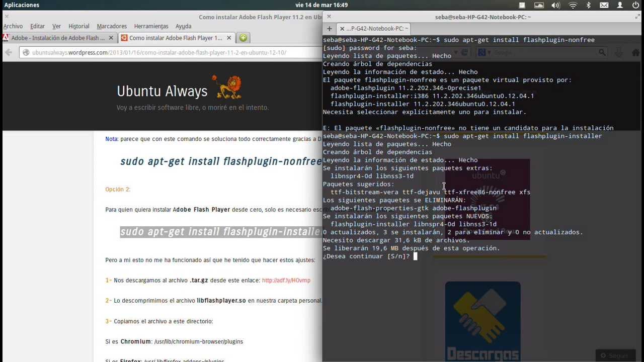The height and width of the screenshot is (362, 644).
Task: Open the mail messaging indicator
Action: tap(604, 5)
